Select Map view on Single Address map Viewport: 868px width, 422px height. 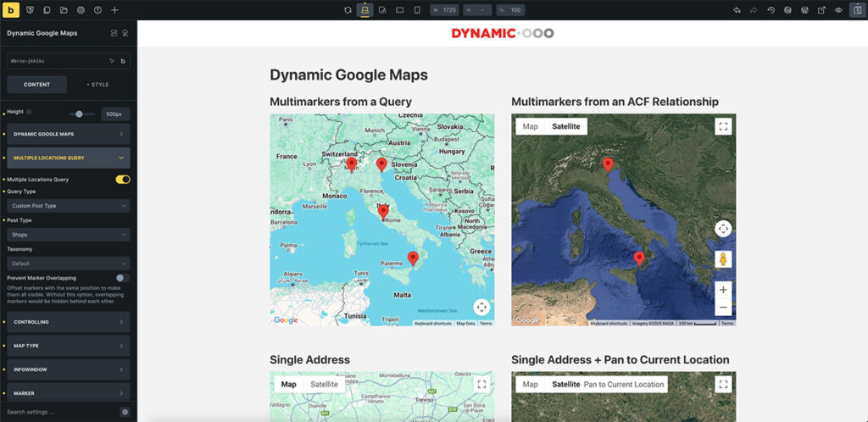point(289,385)
